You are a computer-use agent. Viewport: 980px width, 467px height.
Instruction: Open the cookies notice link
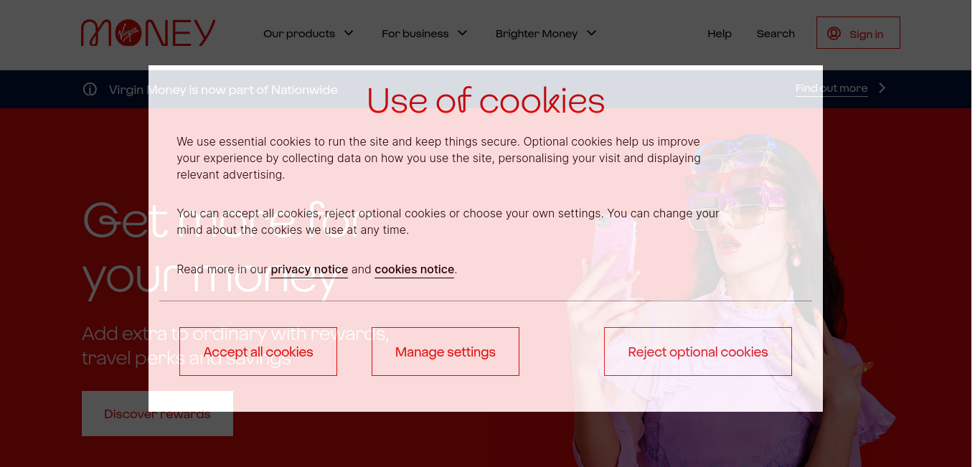pos(415,269)
